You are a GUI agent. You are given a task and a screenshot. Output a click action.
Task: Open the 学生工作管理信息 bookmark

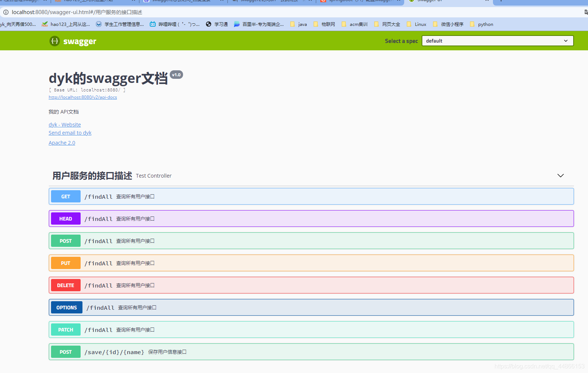point(120,24)
